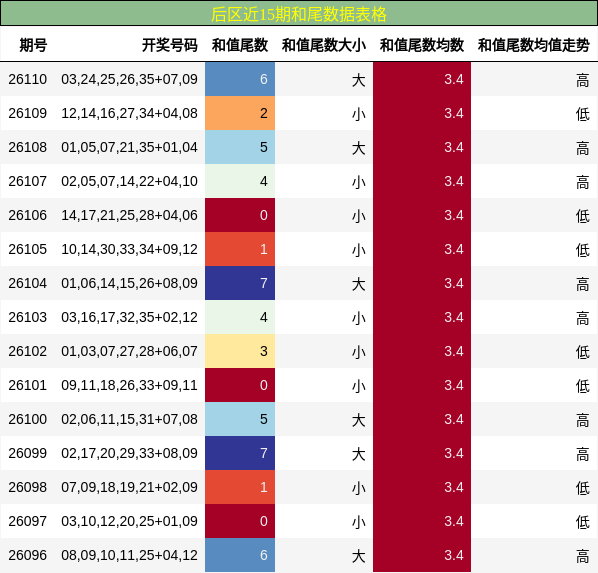Viewport: 598px width, 573px height.
Task: Click the 低 trend value in row 26098
Action: (583, 488)
